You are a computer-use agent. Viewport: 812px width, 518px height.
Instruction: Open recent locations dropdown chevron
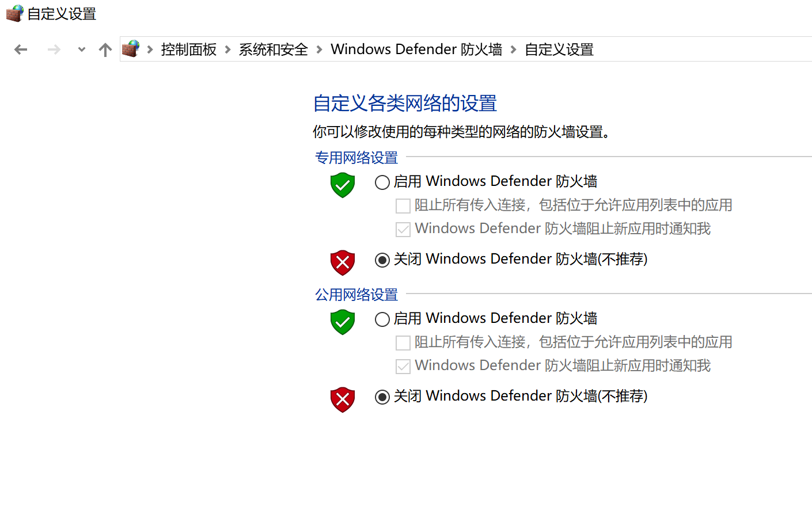point(82,50)
